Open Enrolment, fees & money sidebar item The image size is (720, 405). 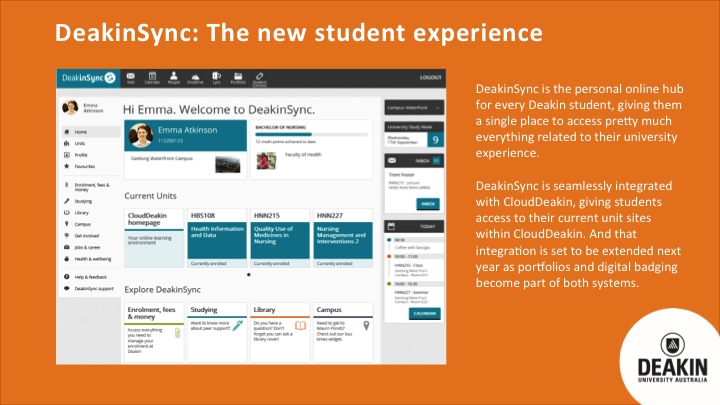[92, 187]
